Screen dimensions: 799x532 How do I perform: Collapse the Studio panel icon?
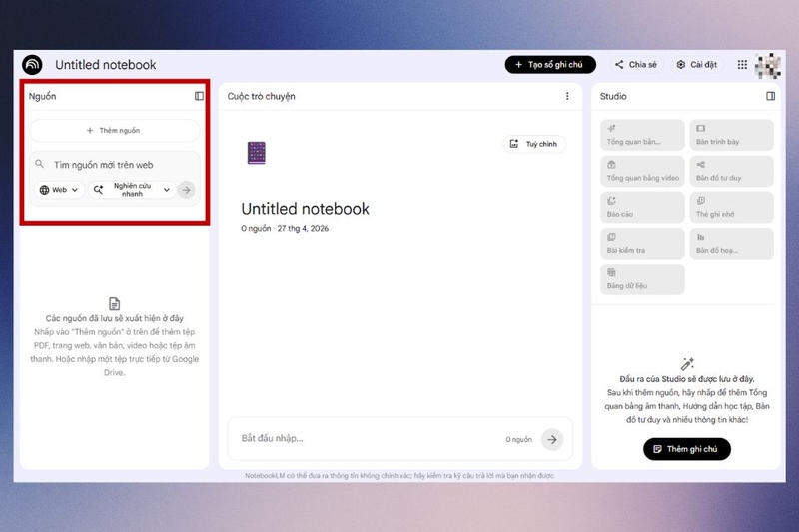[x=770, y=96]
